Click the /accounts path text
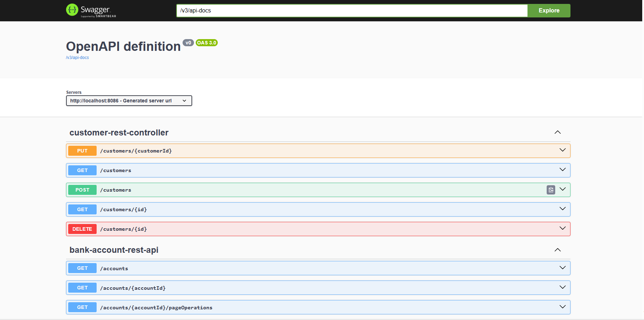Image resolution: width=644 pixels, height=320 pixels. pyautogui.click(x=114, y=268)
